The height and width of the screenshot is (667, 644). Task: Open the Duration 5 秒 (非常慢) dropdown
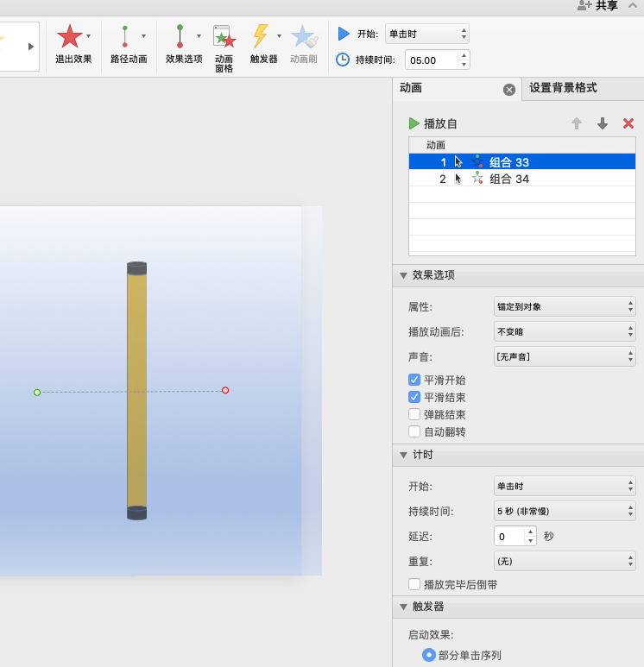[565, 512]
